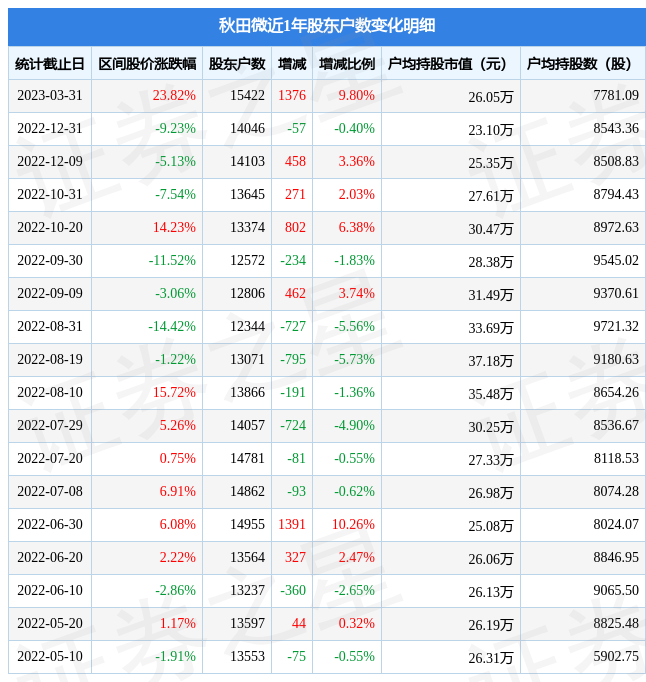The height and width of the screenshot is (682, 646).
Task: Select the market value 37.18万
Action: point(491,361)
